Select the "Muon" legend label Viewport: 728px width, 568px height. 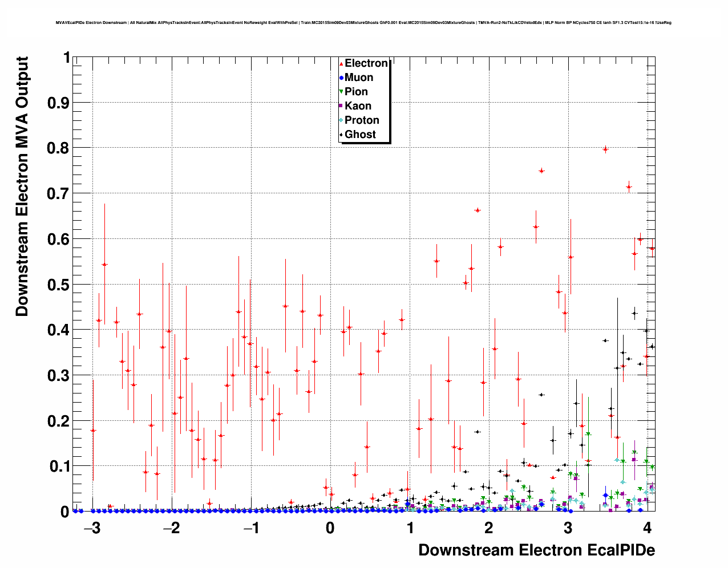pos(359,78)
